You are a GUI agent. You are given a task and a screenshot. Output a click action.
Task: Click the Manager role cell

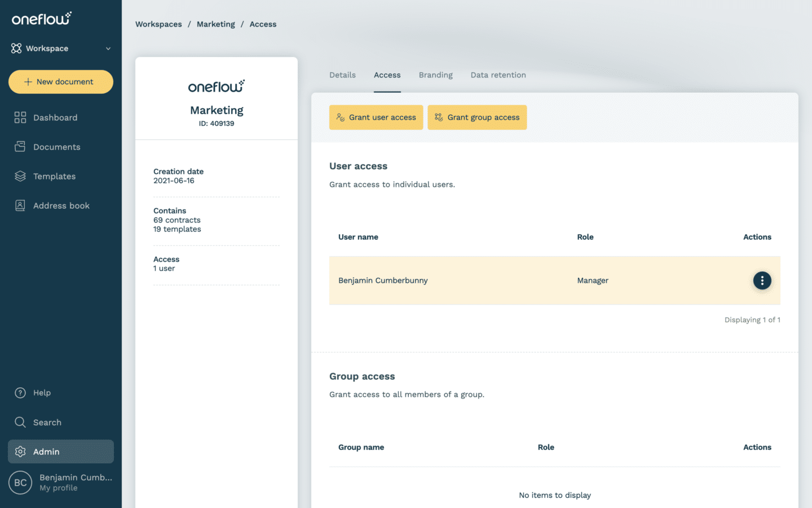click(x=593, y=281)
